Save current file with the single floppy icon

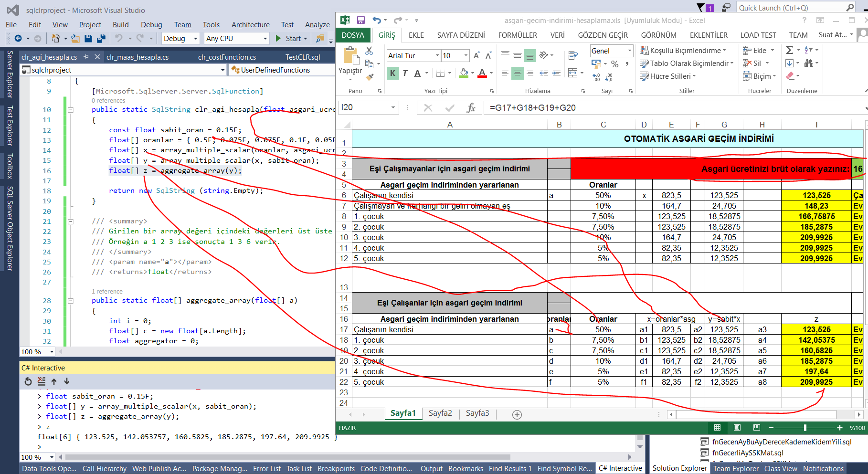88,38
